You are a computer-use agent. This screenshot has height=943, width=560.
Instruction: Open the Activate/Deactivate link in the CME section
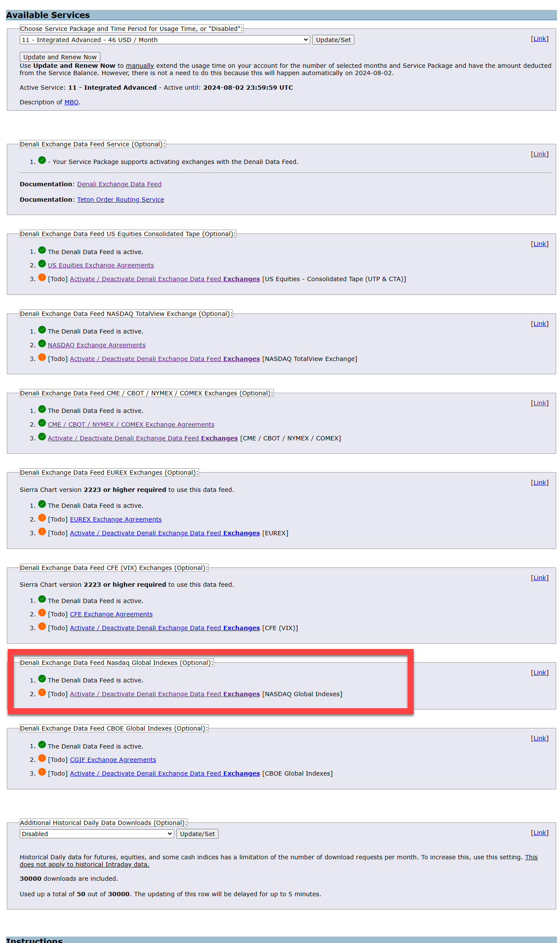point(142,438)
